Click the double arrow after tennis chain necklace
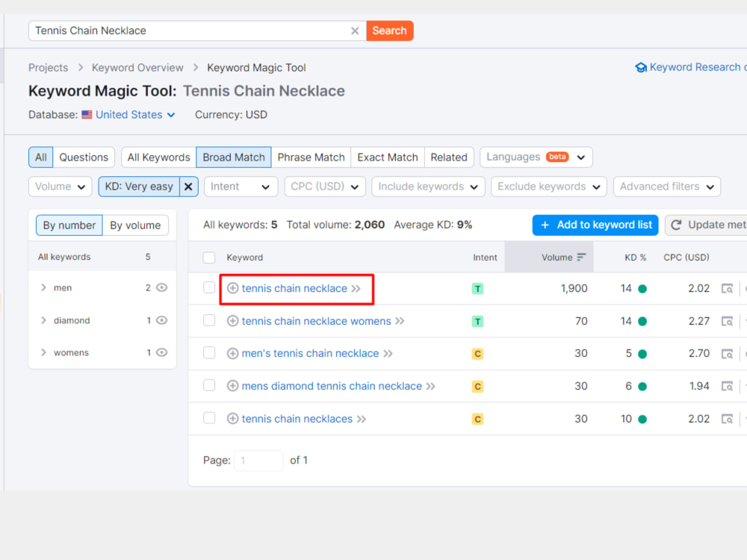This screenshot has width=747, height=560. (x=356, y=288)
